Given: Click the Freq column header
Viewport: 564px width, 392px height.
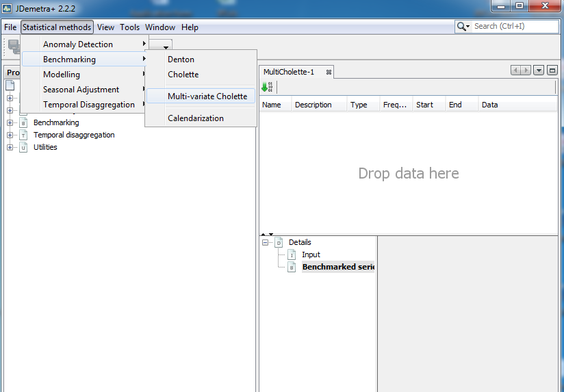Looking at the screenshot, I should pos(396,105).
